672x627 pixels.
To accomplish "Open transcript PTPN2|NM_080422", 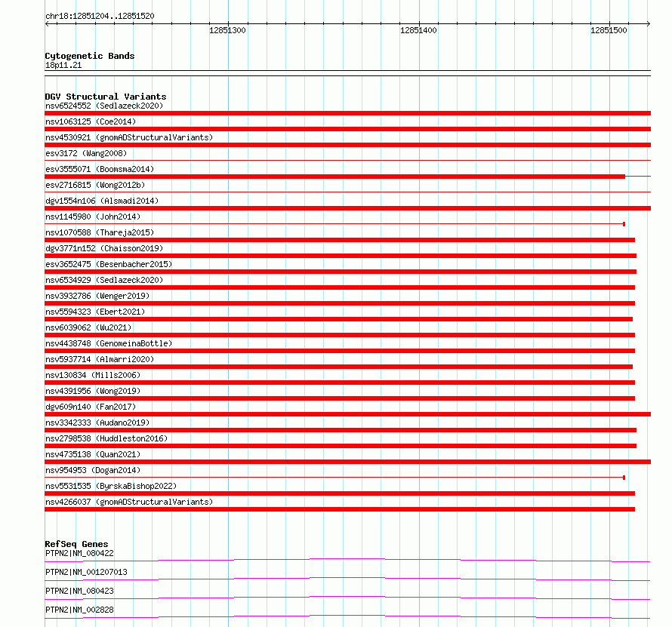I will pyautogui.click(x=80, y=553).
